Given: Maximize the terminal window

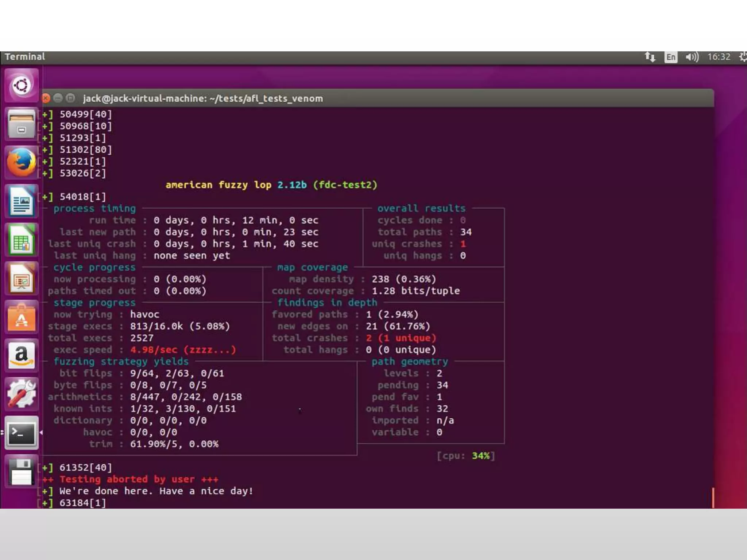Looking at the screenshot, I should tap(70, 98).
